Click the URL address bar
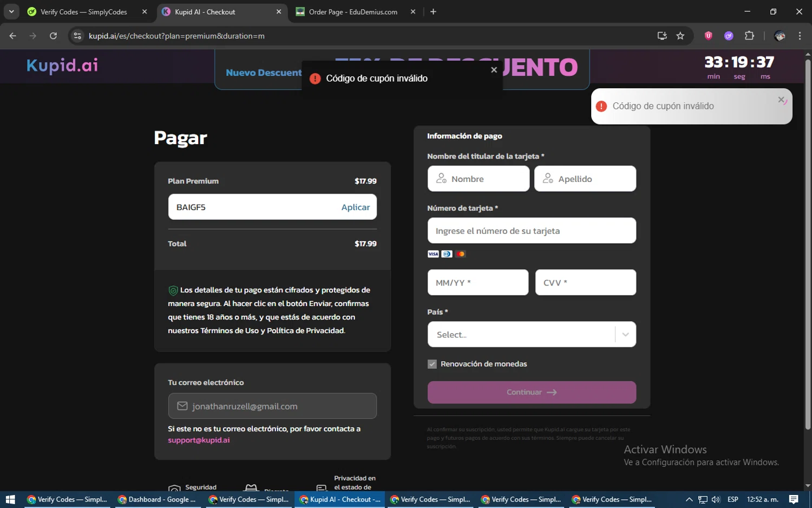Viewport: 812px width, 508px height. coord(368,36)
